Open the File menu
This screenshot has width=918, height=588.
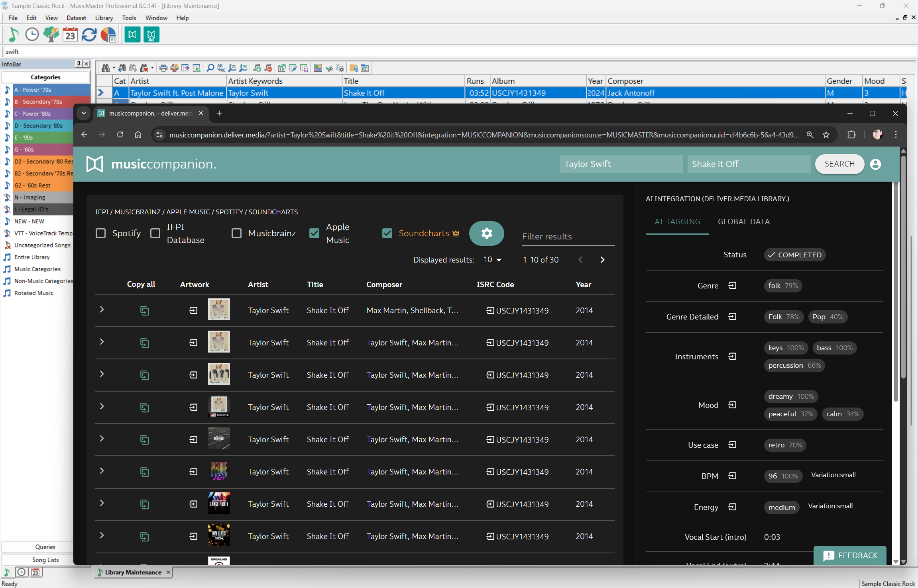13,18
